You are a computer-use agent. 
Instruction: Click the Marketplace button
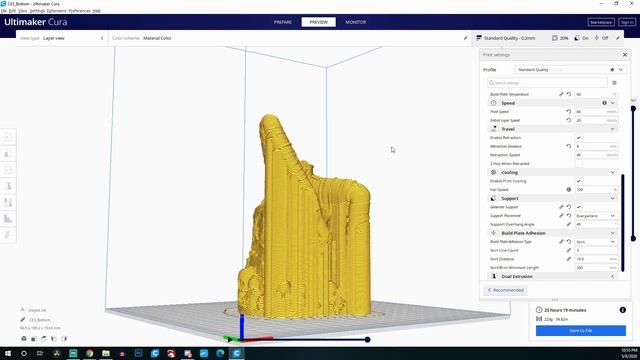601,22
